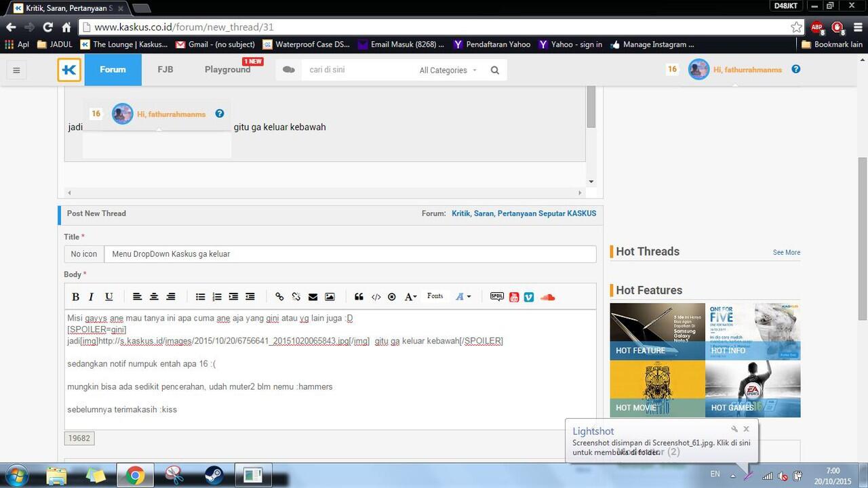Close the Lightshot notification popup
Screen dimensions: 868x488
point(746,429)
